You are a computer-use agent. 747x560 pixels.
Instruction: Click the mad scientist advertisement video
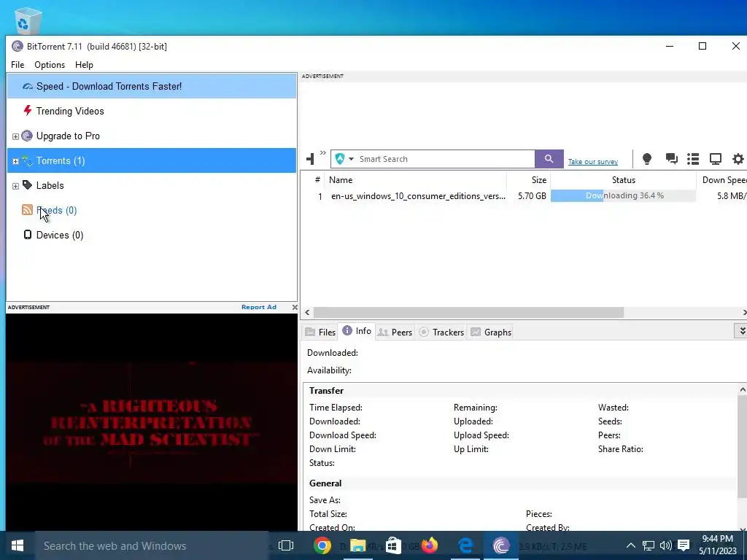coord(152,422)
